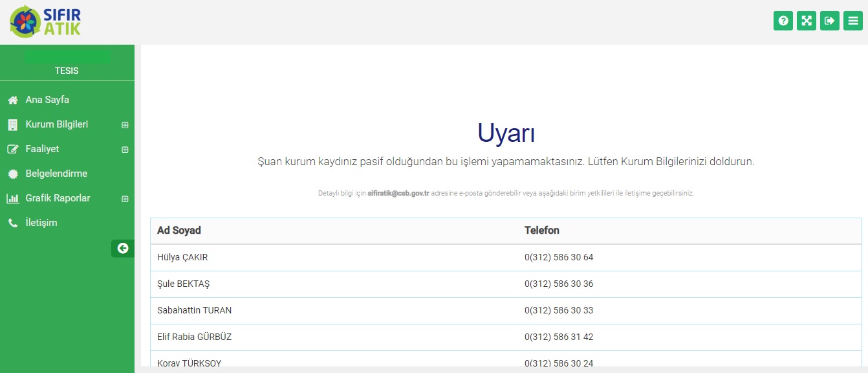Click the phone icon beside İletişim
The height and width of the screenshot is (373, 868).
[12, 223]
